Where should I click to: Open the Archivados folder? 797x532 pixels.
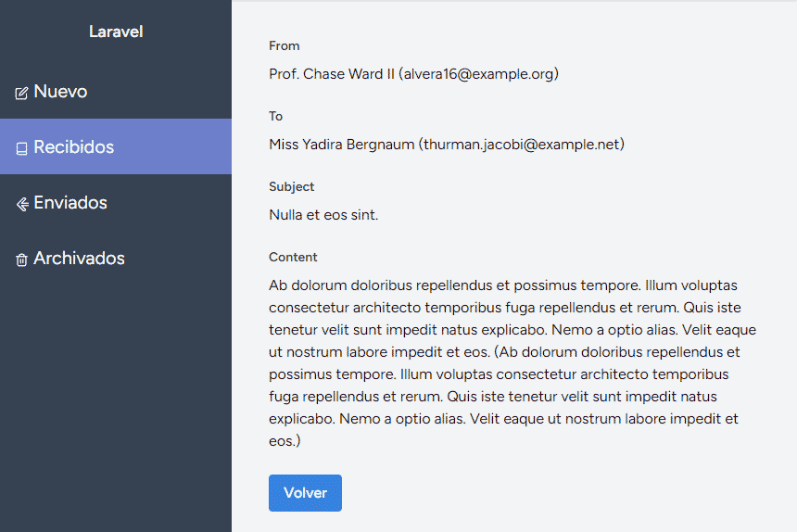point(116,259)
